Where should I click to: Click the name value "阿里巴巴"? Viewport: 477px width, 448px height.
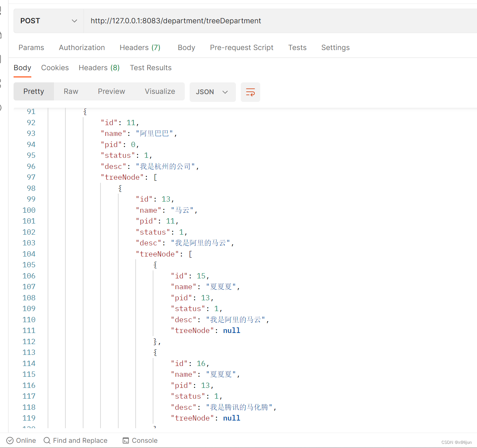coord(154,133)
